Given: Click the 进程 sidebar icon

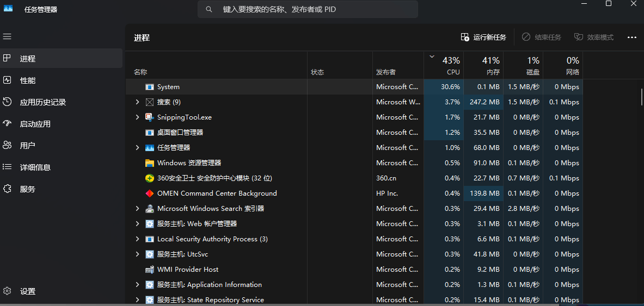Looking at the screenshot, I should pyautogui.click(x=7, y=58).
